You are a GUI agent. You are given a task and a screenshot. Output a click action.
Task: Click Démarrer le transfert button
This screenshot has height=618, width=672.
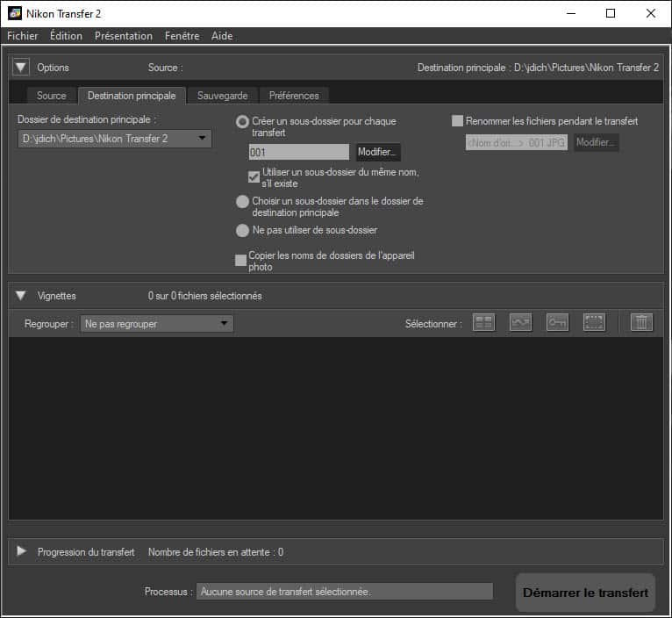tap(585, 593)
